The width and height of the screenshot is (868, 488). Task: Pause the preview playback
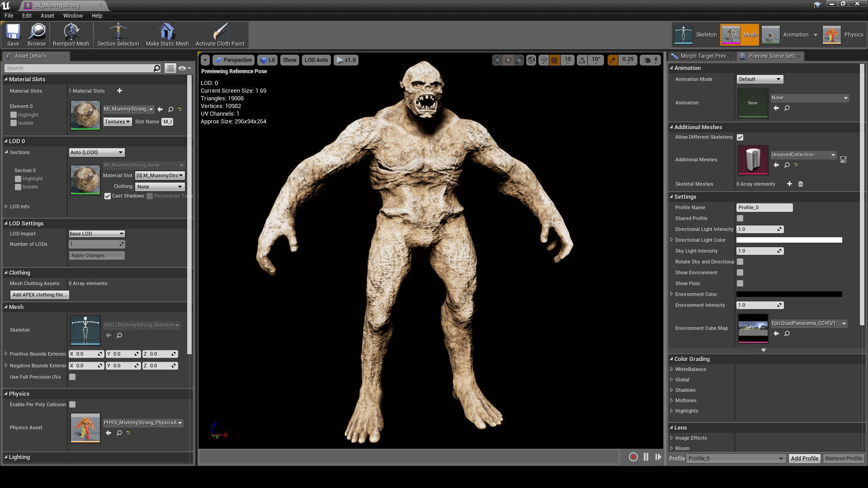(x=646, y=457)
